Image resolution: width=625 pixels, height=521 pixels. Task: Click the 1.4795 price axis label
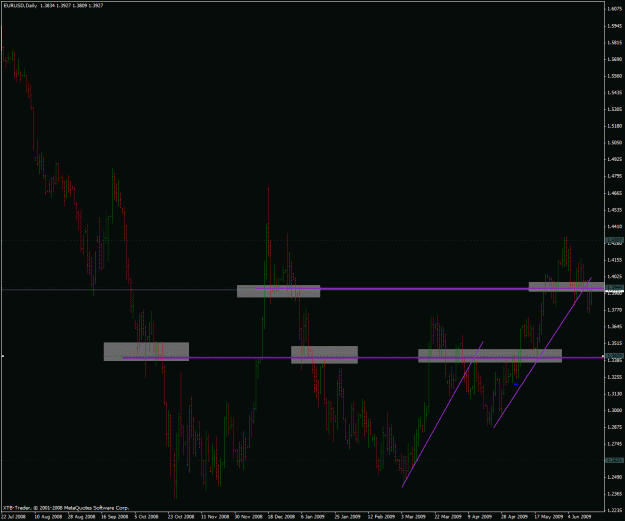click(x=614, y=176)
